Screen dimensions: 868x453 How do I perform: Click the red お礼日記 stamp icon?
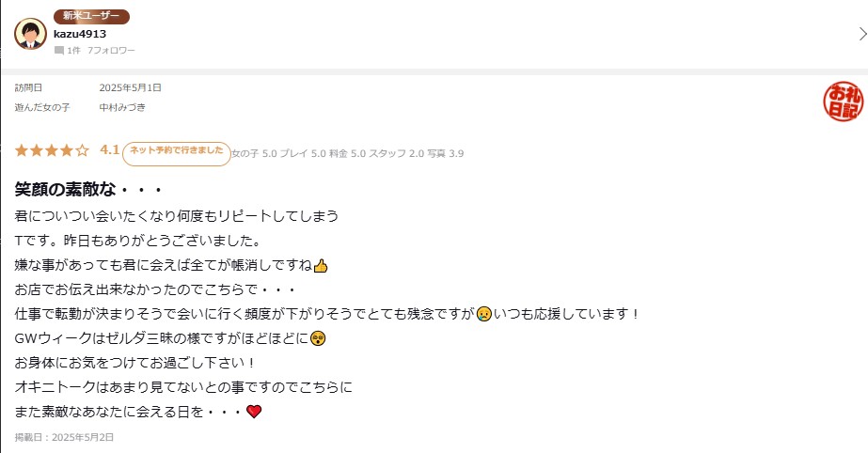click(844, 102)
